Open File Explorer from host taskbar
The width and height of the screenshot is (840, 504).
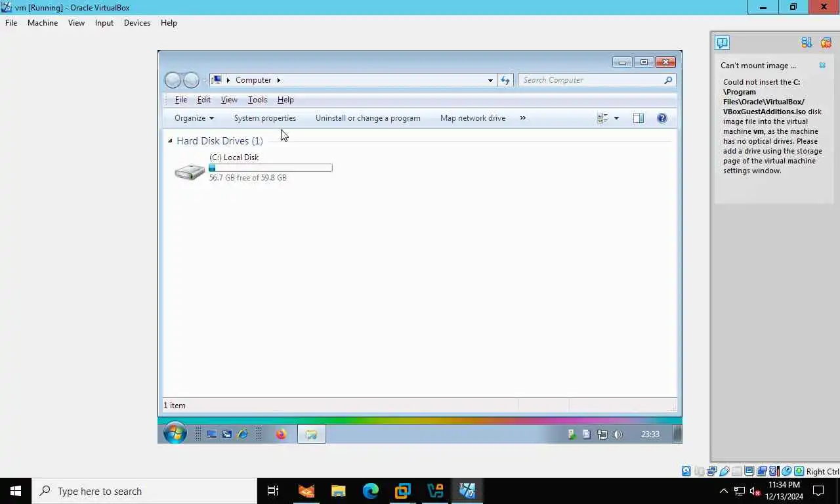[x=339, y=491]
